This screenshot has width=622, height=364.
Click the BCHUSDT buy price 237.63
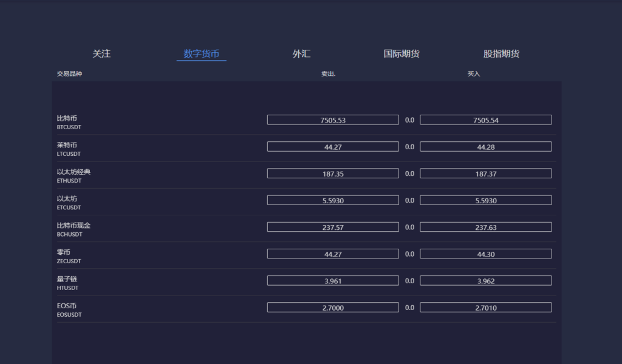coord(487,226)
